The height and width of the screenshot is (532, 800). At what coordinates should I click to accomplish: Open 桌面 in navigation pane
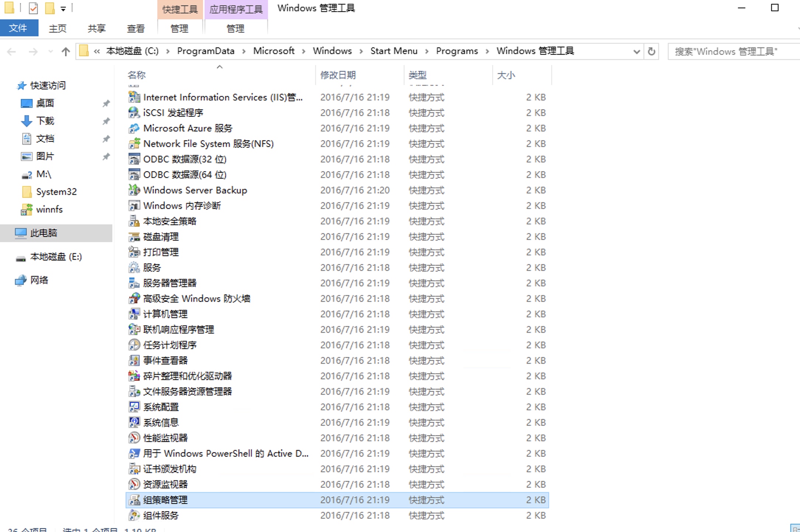pyautogui.click(x=45, y=103)
